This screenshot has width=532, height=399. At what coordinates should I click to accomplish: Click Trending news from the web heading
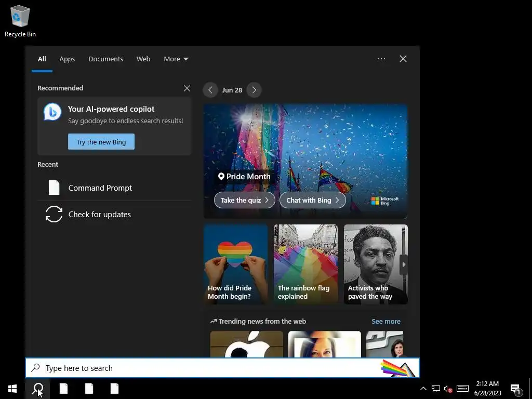click(x=262, y=321)
